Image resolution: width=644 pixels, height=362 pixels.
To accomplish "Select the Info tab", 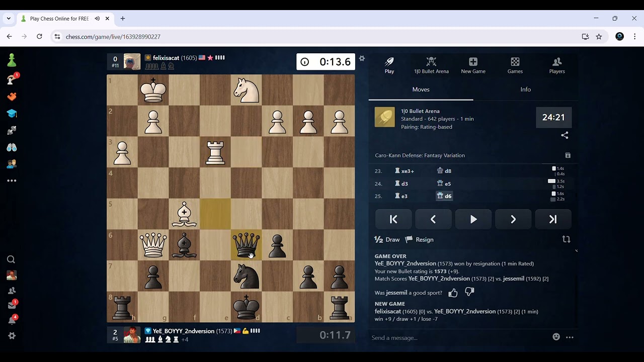I will (x=525, y=89).
